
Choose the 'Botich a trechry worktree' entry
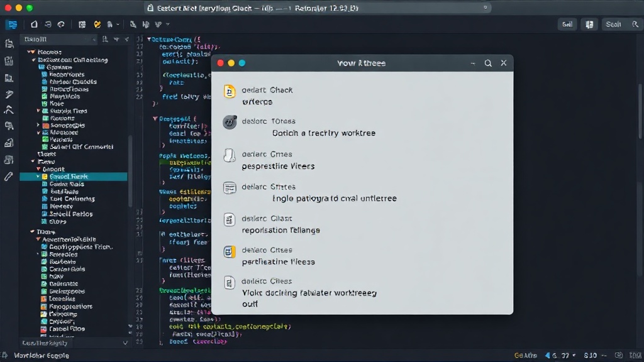[324, 133]
